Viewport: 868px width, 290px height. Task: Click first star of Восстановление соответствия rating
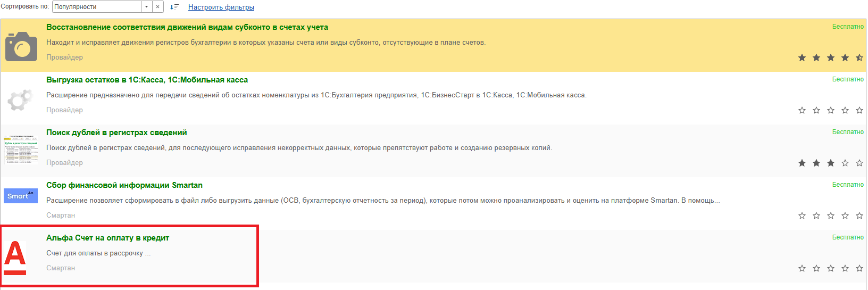coord(802,57)
